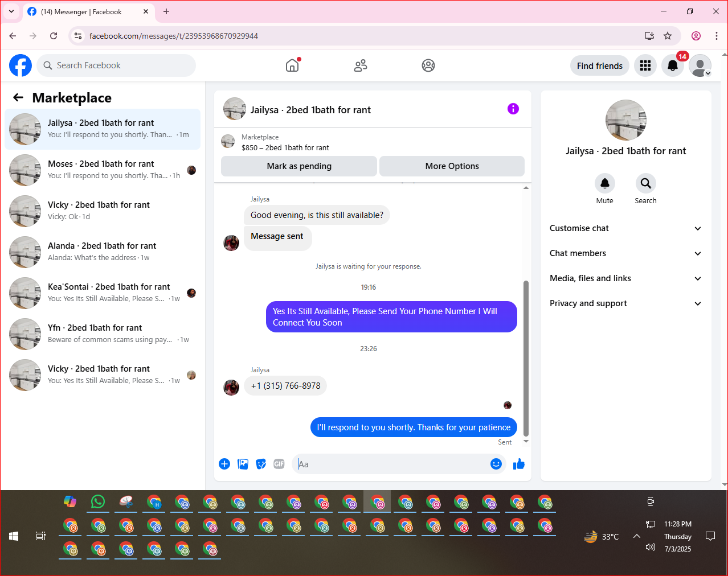The height and width of the screenshot is (576, 728).
Task: Click the conversation header listing thumbnail
Action: (x=235, y=109)
